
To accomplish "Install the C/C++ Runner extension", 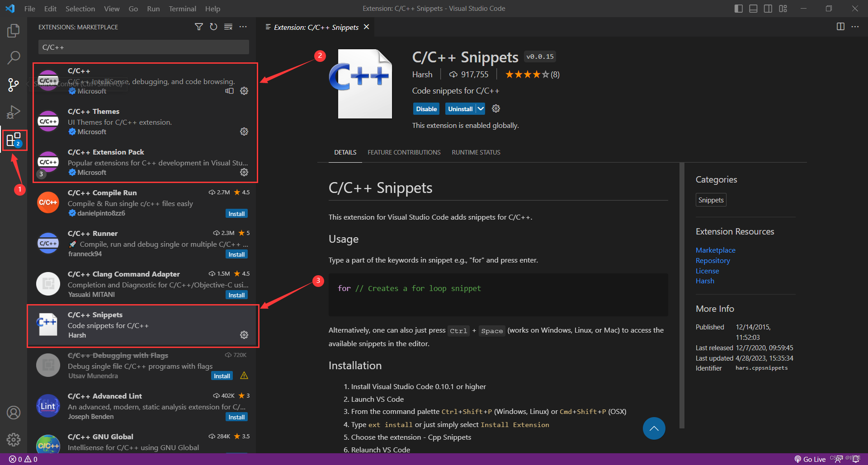I will [x=236, y=254].
